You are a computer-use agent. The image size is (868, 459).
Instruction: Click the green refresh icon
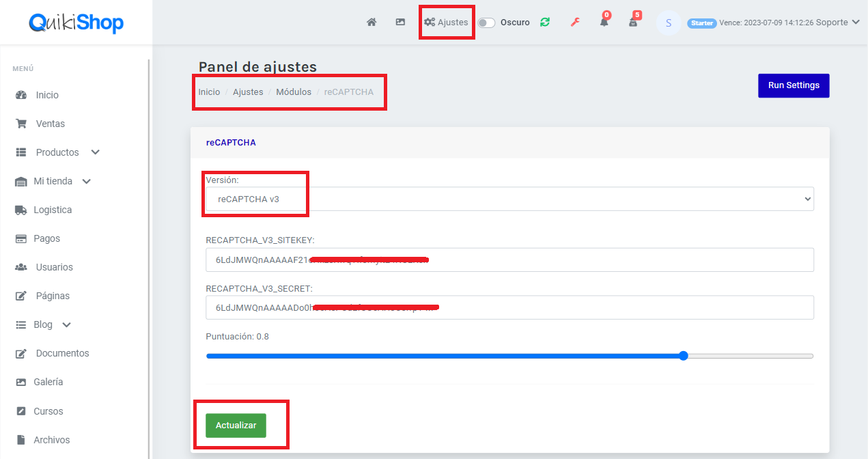click(x=544, y=22)
